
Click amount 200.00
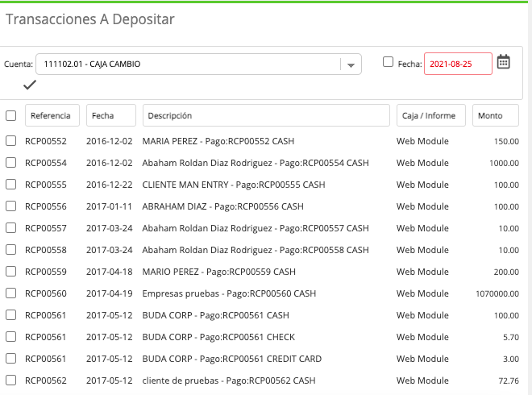(506, 272)
